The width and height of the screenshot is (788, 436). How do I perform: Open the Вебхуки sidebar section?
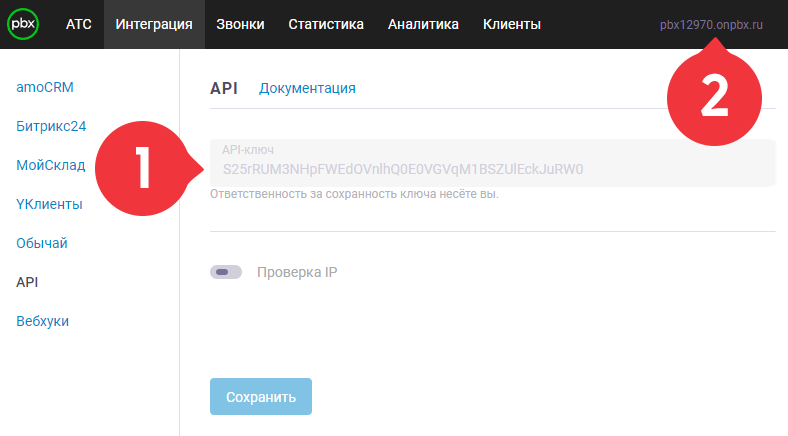(42, 321)
